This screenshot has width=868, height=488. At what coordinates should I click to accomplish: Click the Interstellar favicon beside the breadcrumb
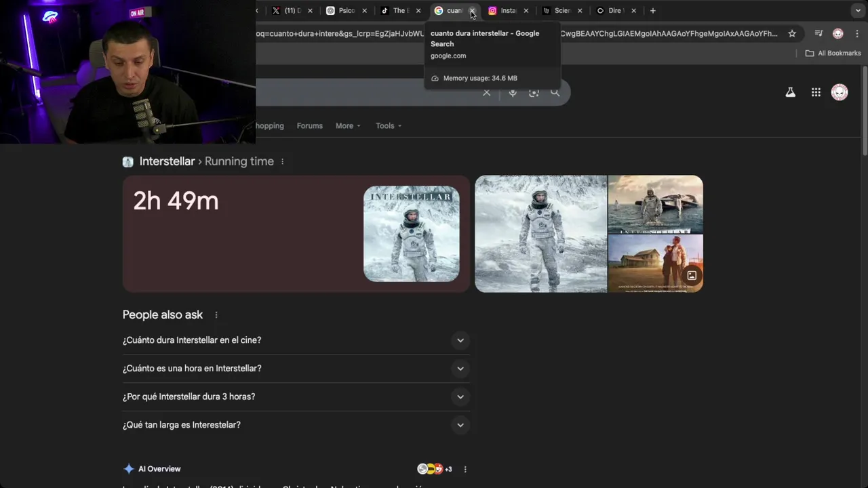[128, 162]
